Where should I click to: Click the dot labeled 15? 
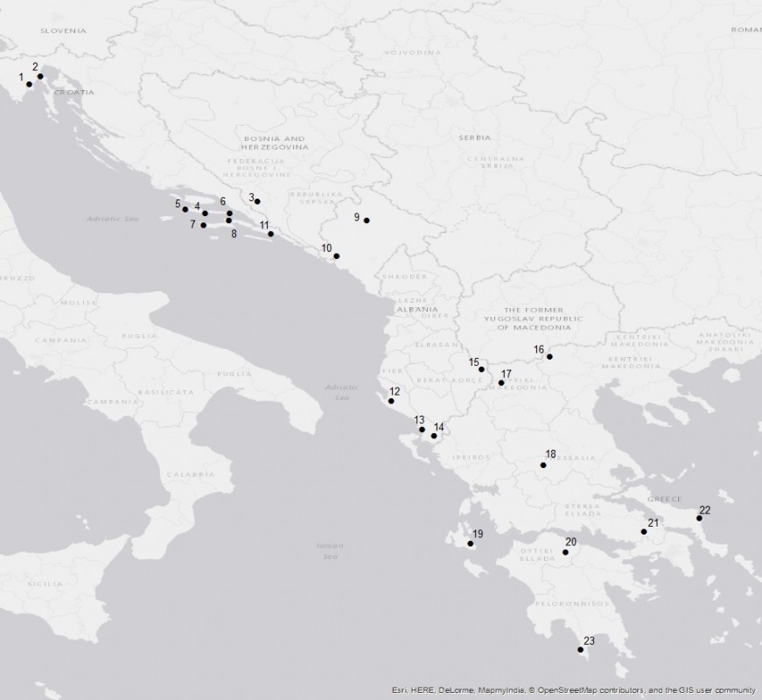tap(482, 369)
